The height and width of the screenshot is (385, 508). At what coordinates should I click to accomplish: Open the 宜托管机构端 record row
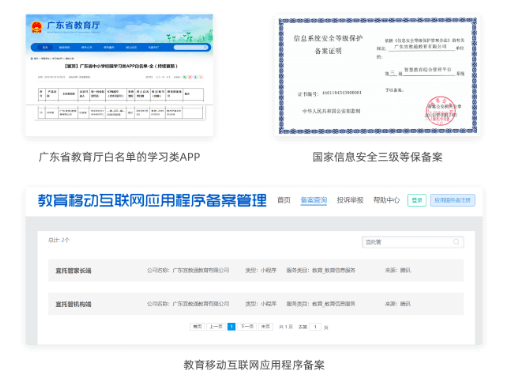[256, 304]
